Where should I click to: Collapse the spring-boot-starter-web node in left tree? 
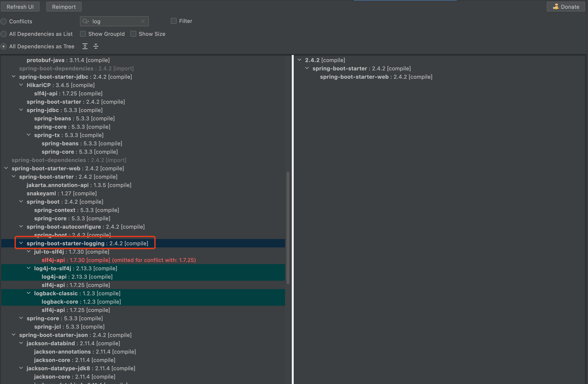[x=6, y=168]
